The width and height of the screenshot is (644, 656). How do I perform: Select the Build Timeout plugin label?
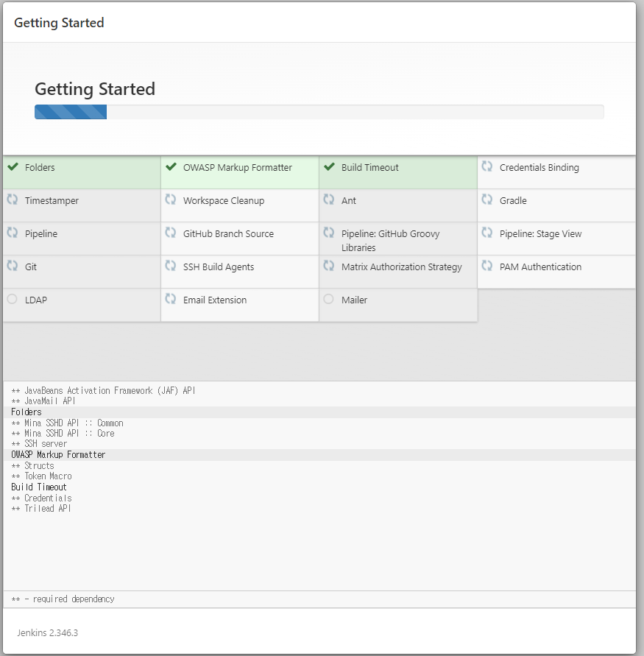369,167
